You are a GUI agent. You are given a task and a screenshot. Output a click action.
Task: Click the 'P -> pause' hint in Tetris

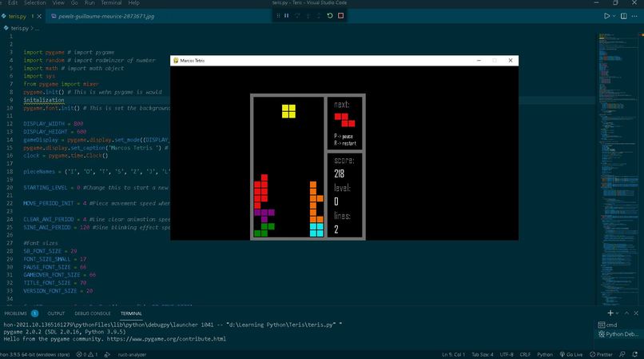(344, 136)
